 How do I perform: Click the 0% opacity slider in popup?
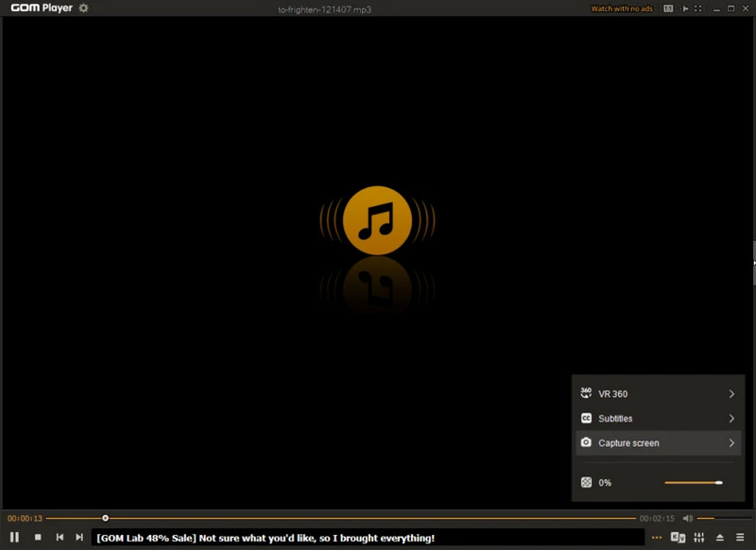click(693, 482)
